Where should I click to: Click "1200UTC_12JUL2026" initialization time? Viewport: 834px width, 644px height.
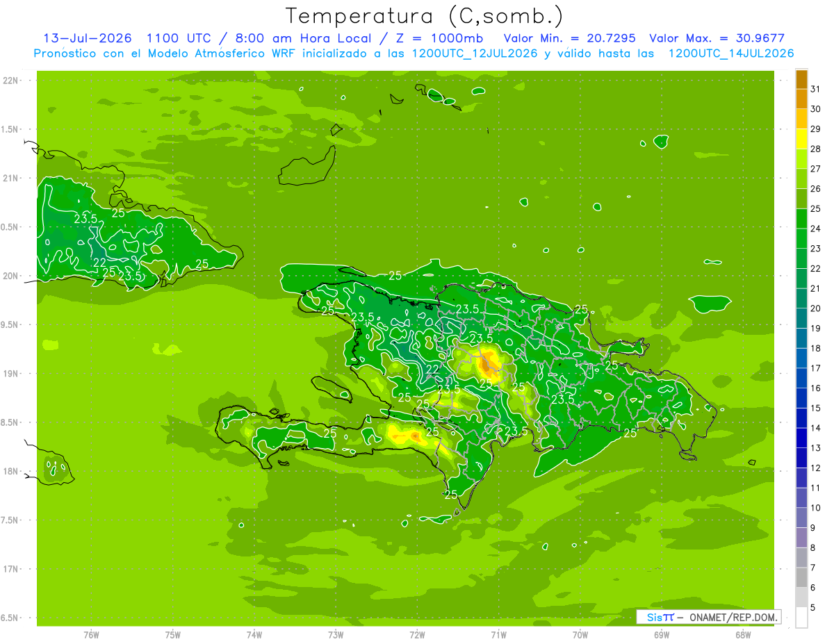click(x=475, y=53)
